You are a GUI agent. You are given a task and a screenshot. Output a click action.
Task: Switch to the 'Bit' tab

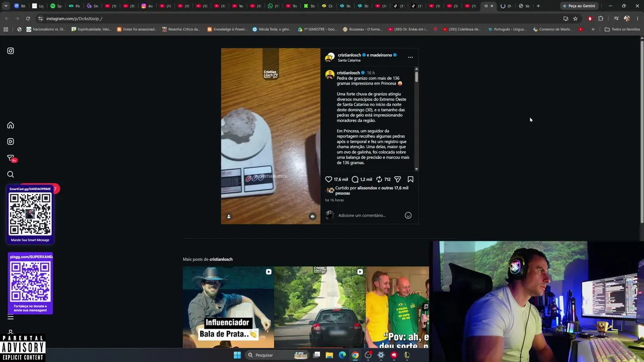20,6
